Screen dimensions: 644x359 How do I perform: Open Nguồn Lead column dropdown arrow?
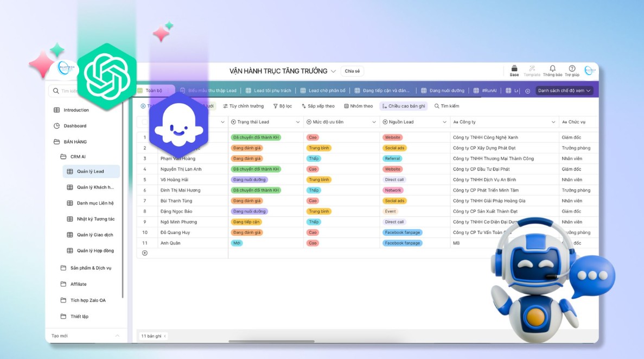point(444,122)
